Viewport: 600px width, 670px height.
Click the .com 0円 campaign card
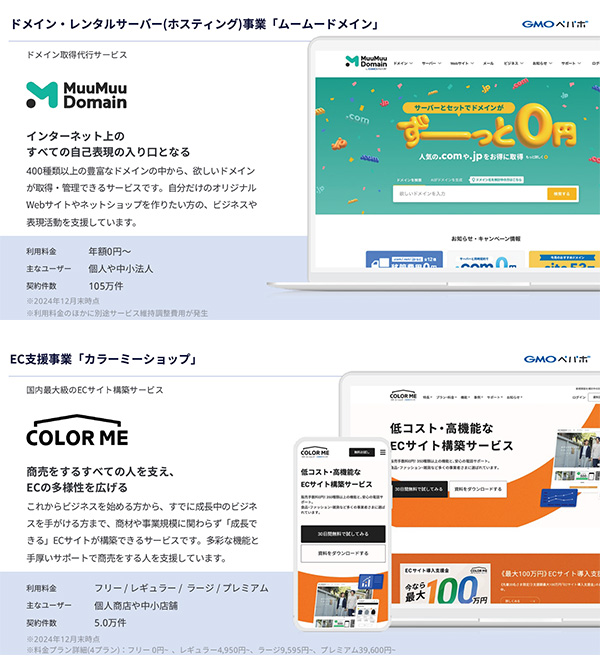tap(486, 259)
